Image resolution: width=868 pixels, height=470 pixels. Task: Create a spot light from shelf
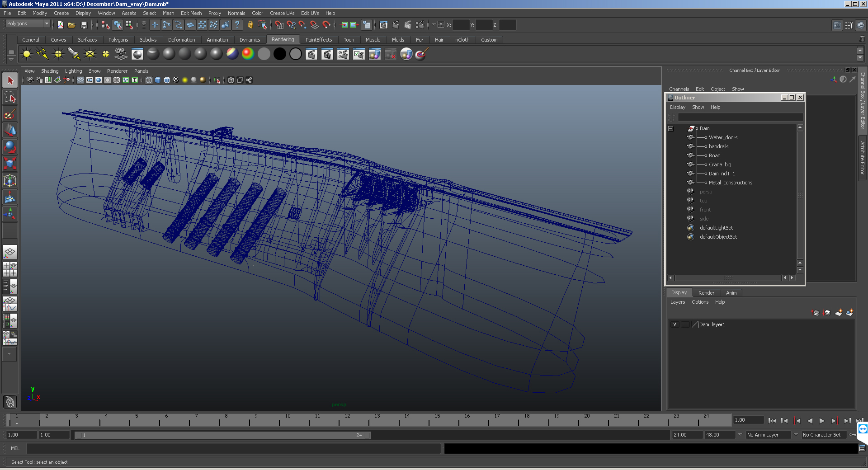click(x=74, y=54)
